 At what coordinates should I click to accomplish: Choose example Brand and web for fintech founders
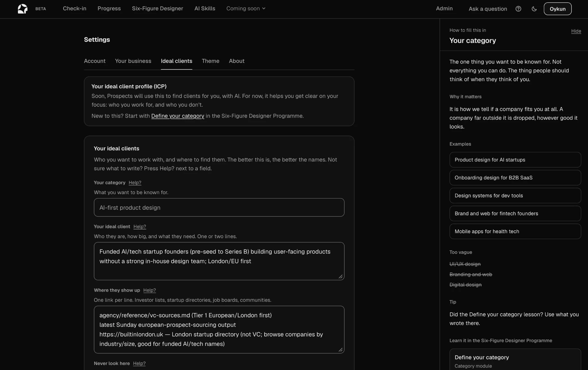click(x=515, y=214)
